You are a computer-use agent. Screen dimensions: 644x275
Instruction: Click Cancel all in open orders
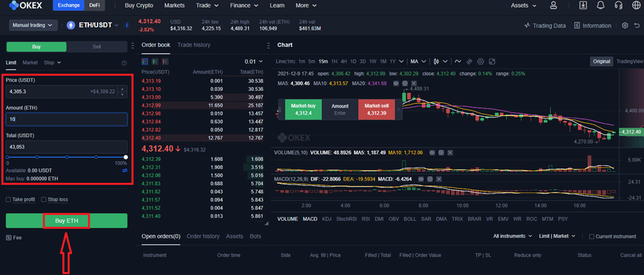tap(631, 255)
